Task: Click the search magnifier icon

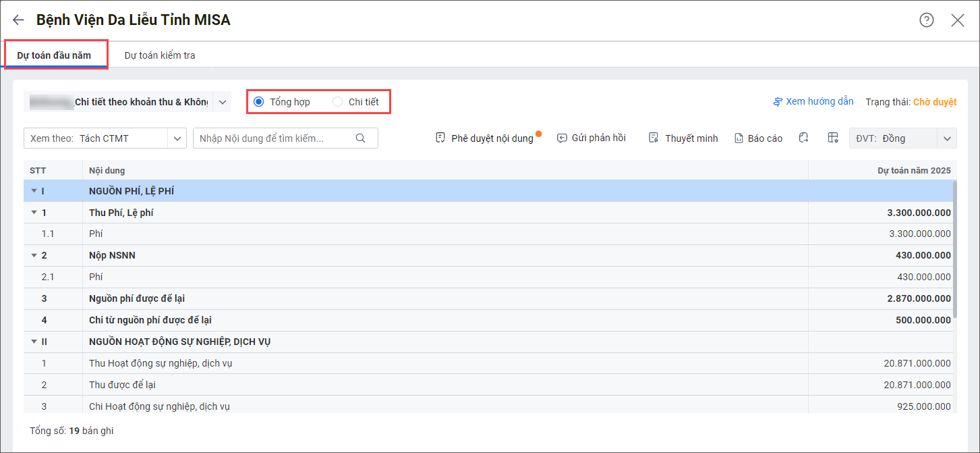Action: [x=360, y=138]
